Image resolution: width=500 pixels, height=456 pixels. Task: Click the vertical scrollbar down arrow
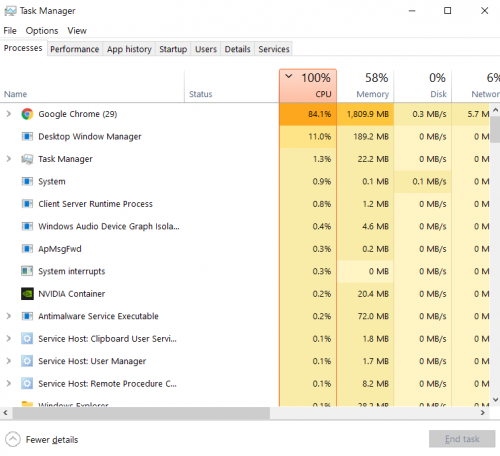(x=495, y=400)
